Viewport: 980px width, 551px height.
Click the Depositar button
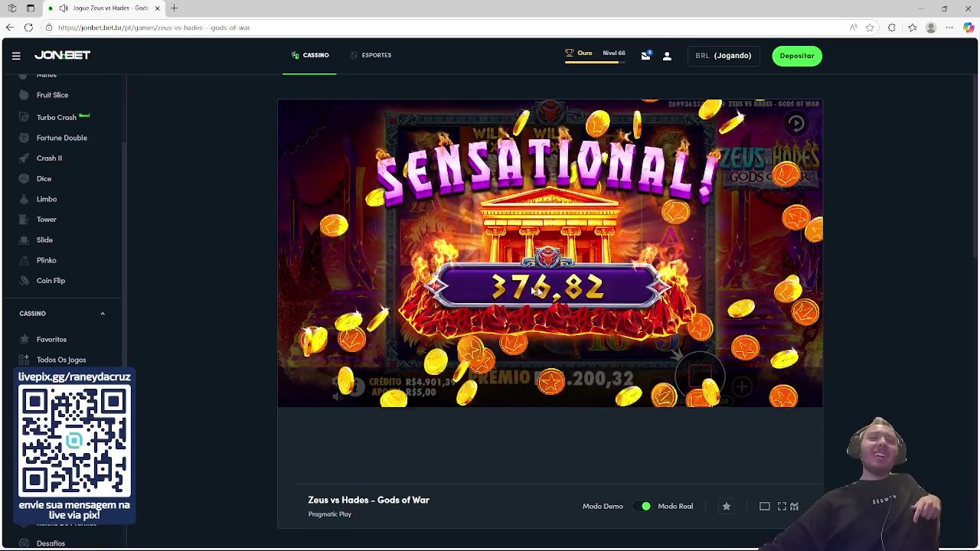[797, 56]
